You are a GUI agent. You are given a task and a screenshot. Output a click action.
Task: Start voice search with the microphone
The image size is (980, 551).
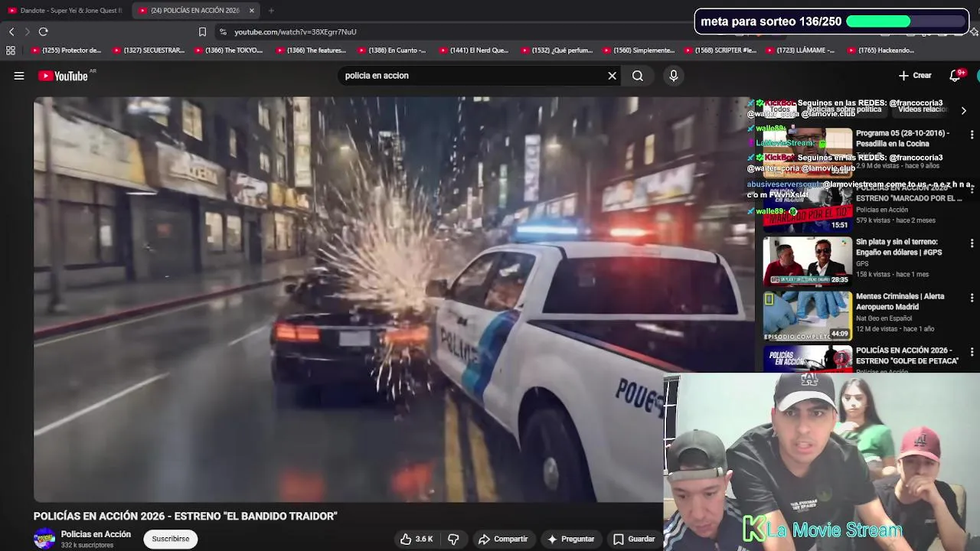pos(674,76)
